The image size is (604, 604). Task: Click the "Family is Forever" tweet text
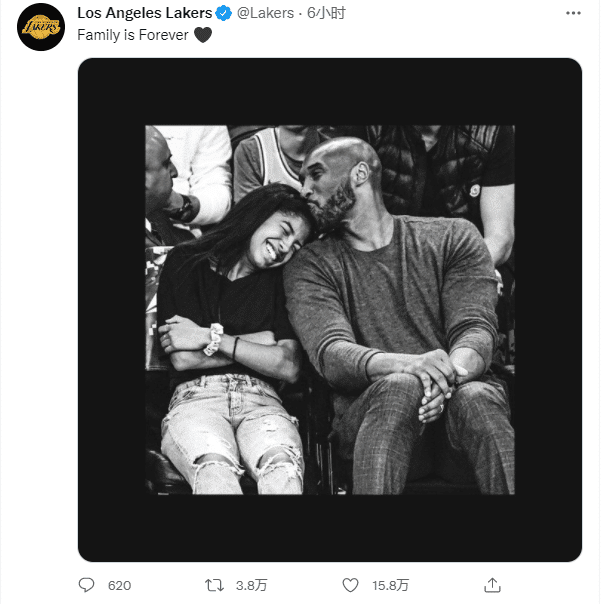[x=133, y=34]
